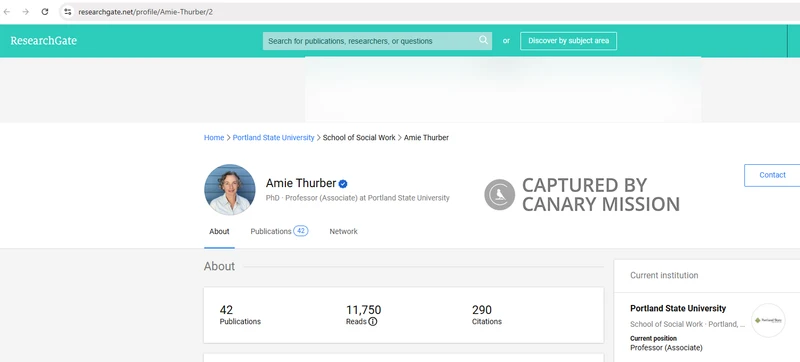Click Portland State University logo
Screen dimensions: 800x362
[768, 320]
